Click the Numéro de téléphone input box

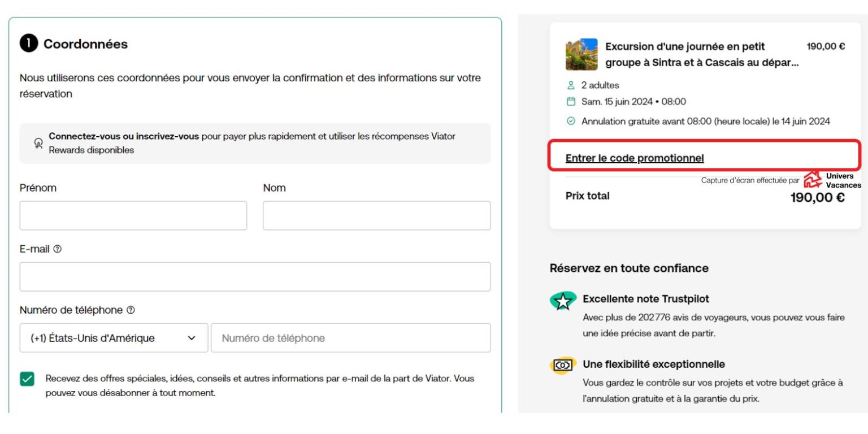click(x=350, y=338)
